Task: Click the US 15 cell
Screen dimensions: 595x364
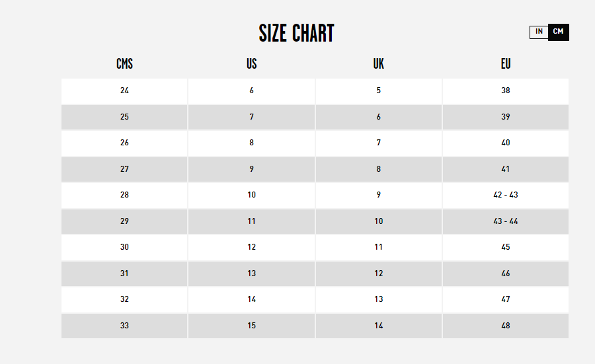Action: (252, 326)
